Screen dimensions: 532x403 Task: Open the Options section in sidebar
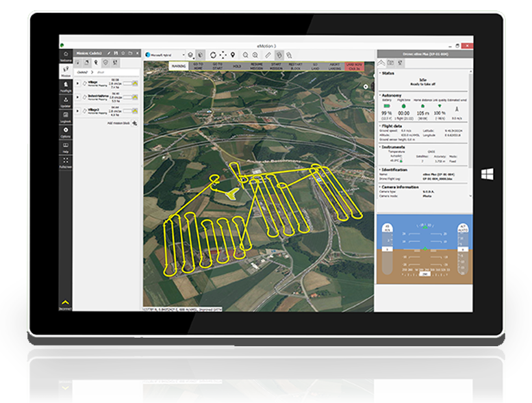[x=66, y=132]
